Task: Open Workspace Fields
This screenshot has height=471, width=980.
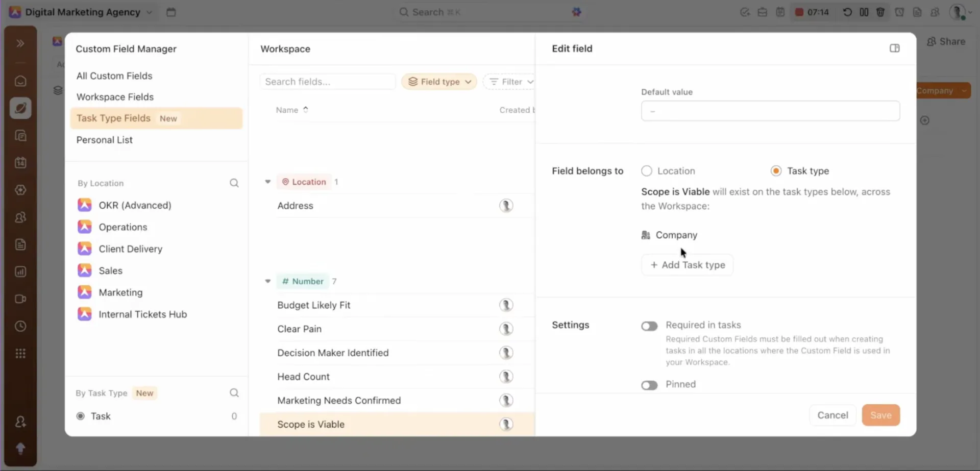Action: (115, 97)
